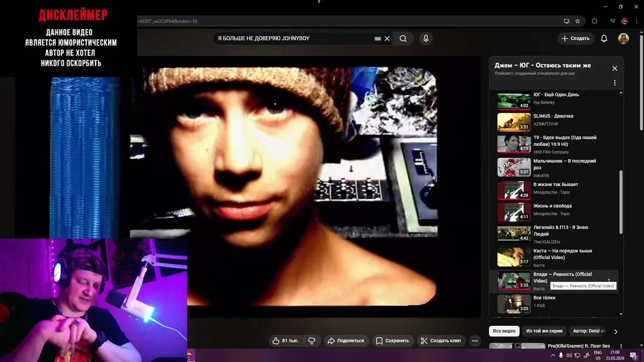This screenshot has width=644, height=362.
Task: Bookmark this page with the star icon
Action: coord(578,21)
